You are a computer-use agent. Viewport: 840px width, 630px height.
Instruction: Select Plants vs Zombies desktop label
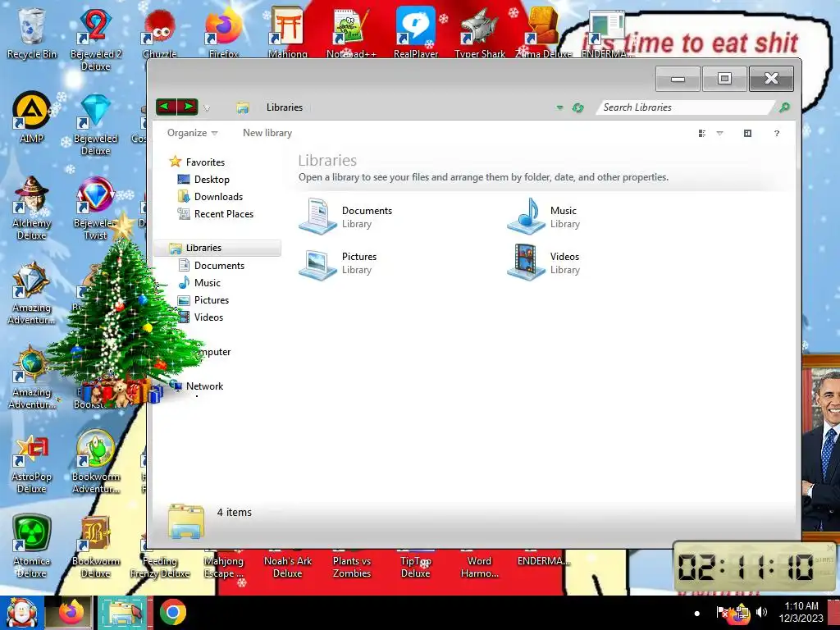[x=351, y=567]
